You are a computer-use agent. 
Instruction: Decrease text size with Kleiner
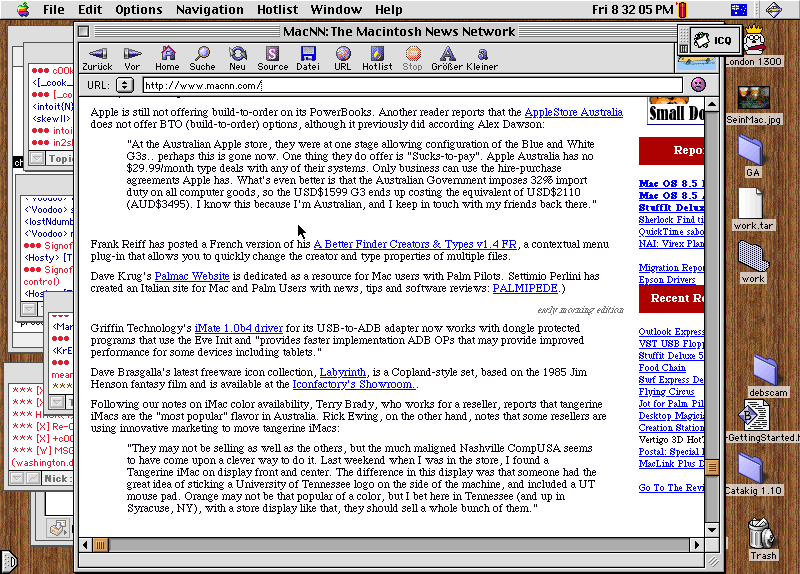pos(482,59)
